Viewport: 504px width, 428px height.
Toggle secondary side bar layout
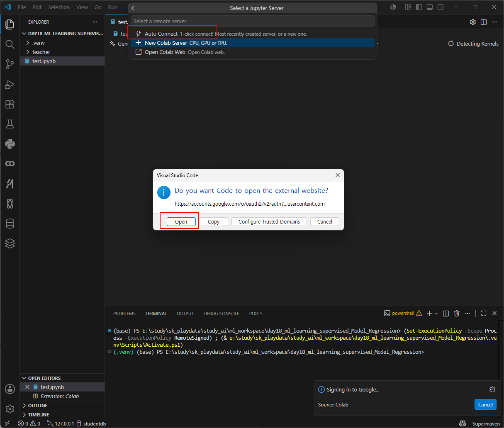[441, 7]
